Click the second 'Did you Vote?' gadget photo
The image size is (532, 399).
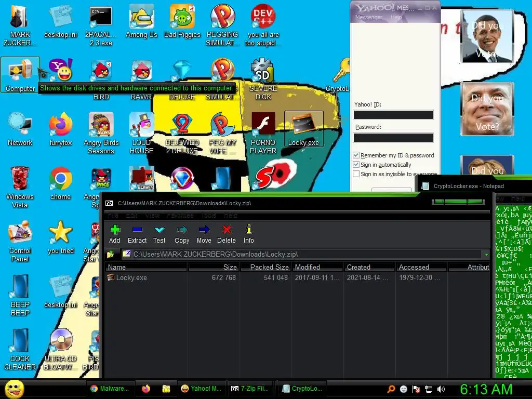pyautogui.click(x=487, y=109)
